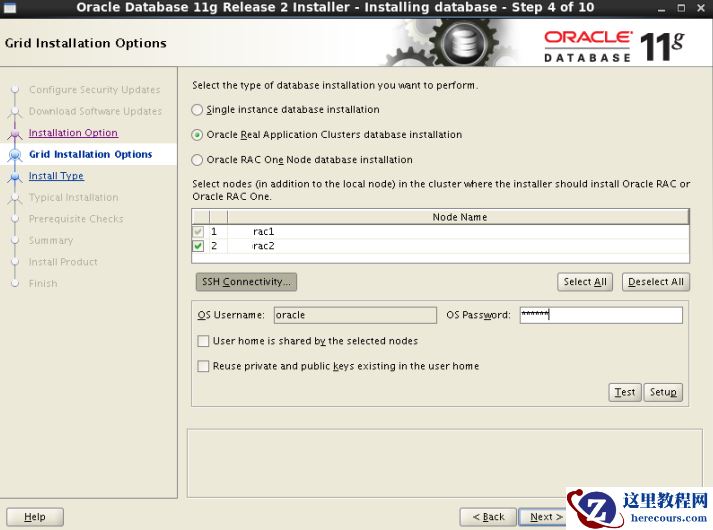Click Installation Option step marker icon
The image size is (713, 530).
(x=15, y=133)
